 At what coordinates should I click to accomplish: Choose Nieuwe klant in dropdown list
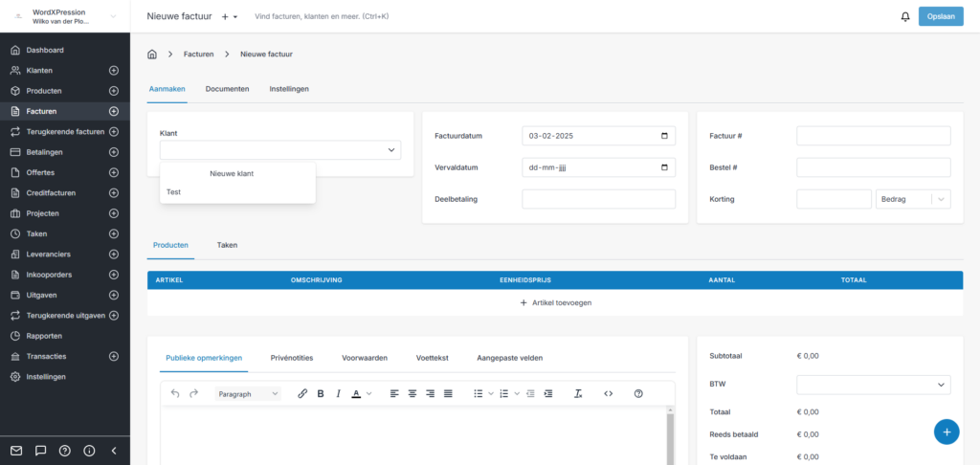point(232,174)
